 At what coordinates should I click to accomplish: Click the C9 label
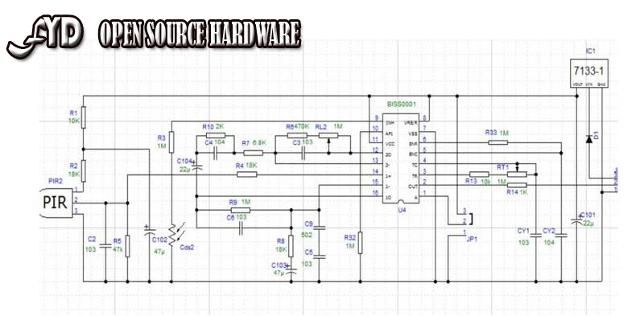[309, 224]
